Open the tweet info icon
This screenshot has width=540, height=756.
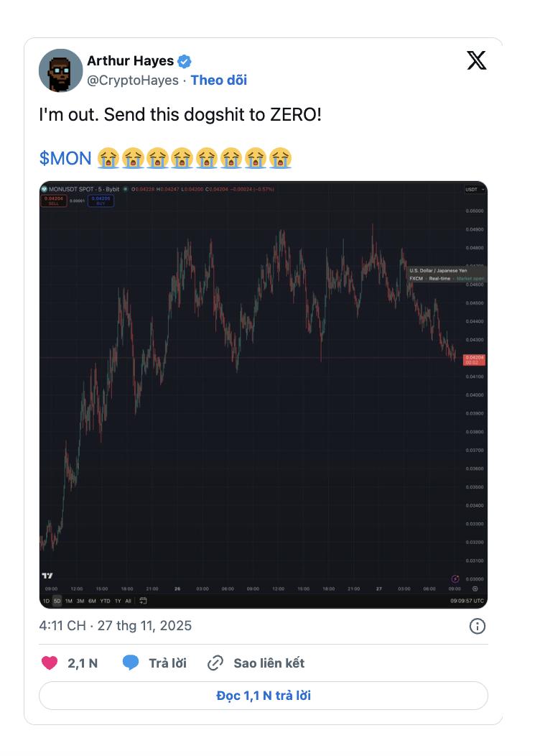(x=477, y=626)
